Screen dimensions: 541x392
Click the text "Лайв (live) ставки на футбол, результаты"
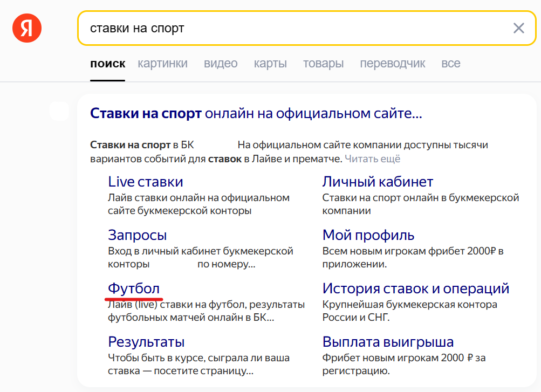(207, 305)
